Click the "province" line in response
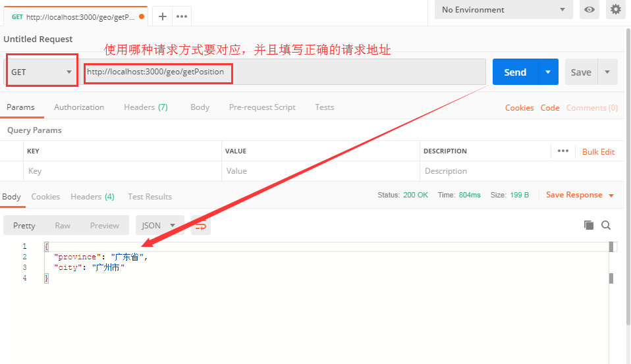 pos(101,257)
